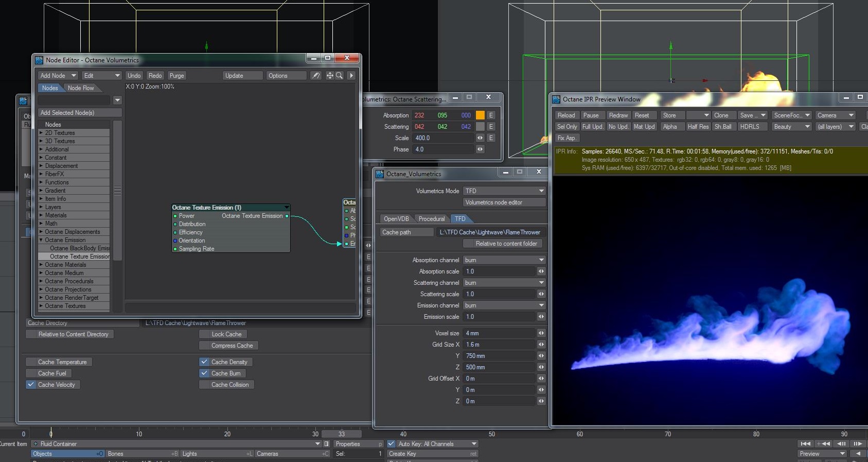The image size is (868, 462).
Task: Click the icon button next to Fluid Container dropdown
Action: click(x=326, y=444)
